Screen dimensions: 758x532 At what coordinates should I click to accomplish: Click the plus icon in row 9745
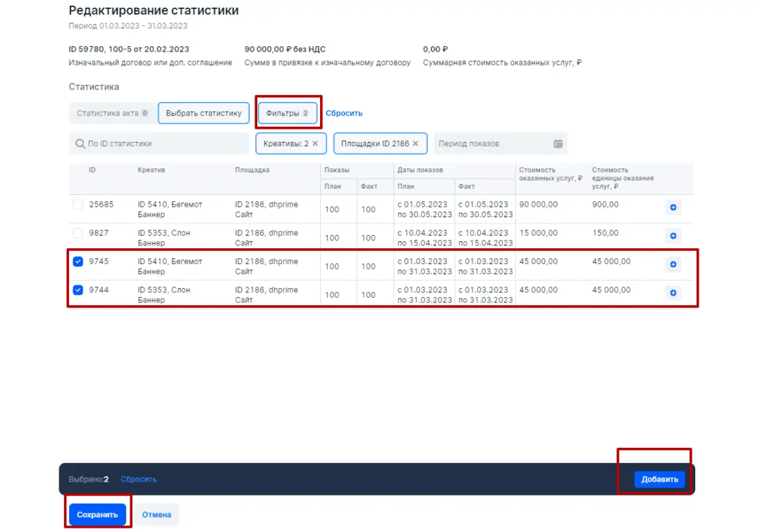[x=672, y=265]
